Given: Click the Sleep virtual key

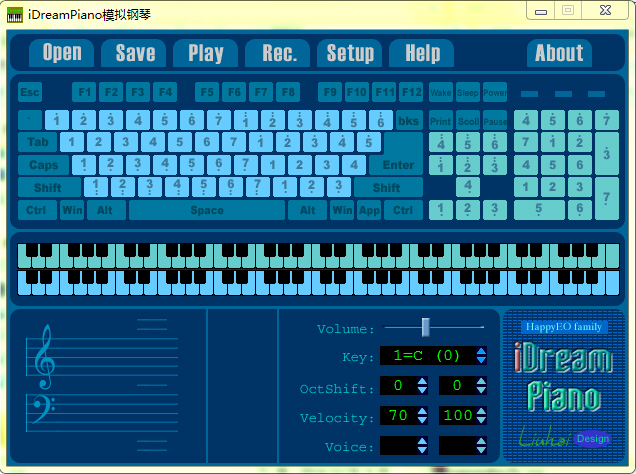Looking at the screenshot, I should click(x=468, y=92).
